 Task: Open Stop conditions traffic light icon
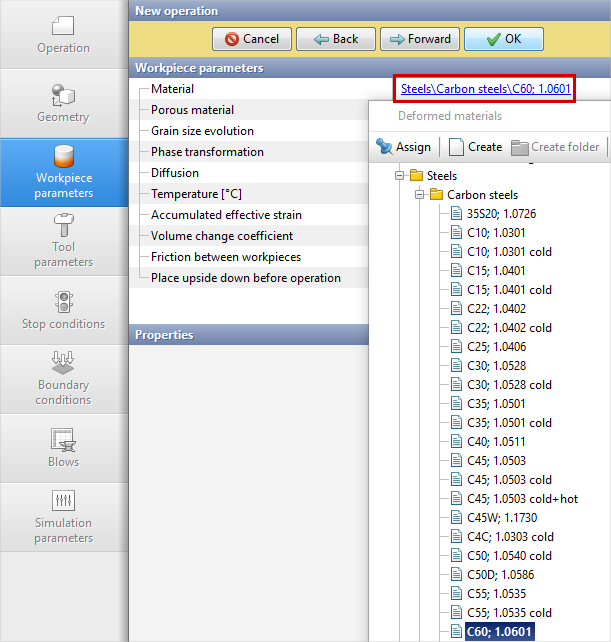[63, 301]
